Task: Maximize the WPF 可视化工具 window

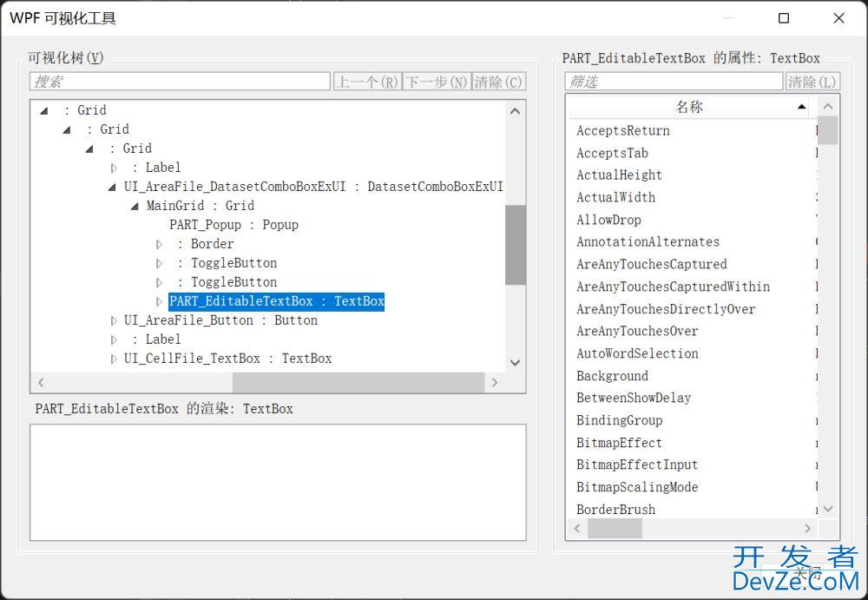Action: click(x=784, y=18)
